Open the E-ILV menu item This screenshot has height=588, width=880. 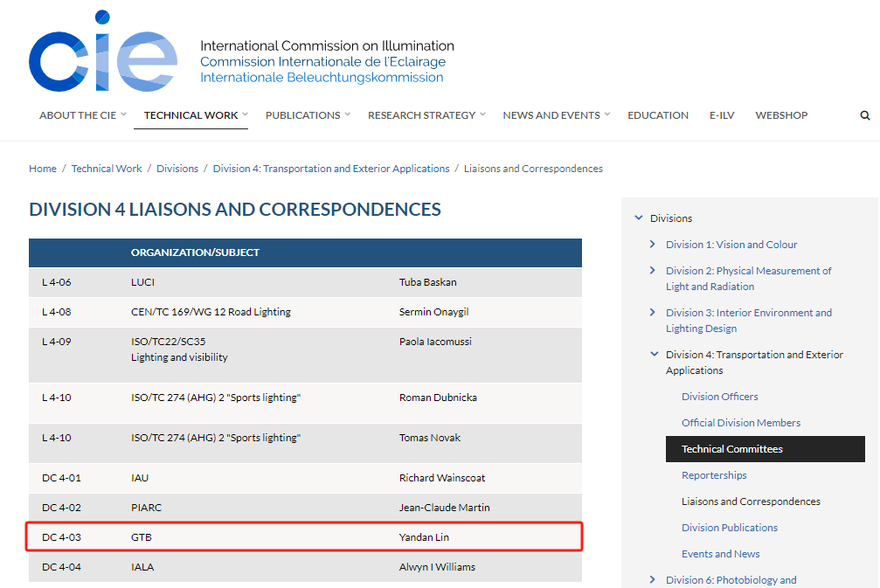point(722,115)
